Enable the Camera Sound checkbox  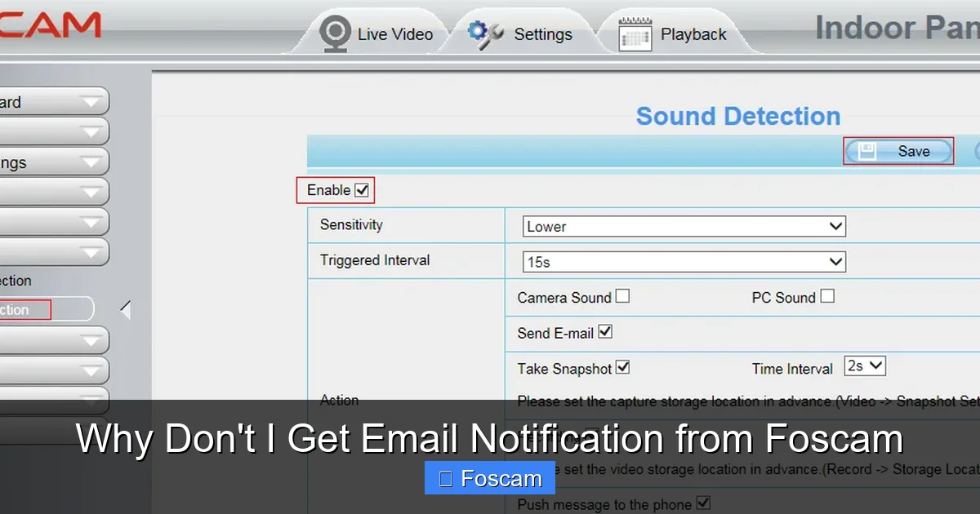(622, 296)
